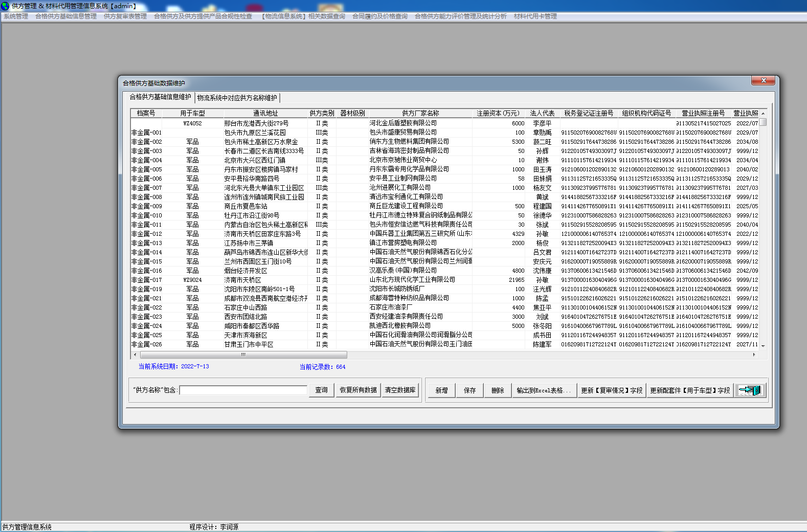Screen dimensions: 807x532
Task: Open 系统管理 menu
Action: point(16,16)
